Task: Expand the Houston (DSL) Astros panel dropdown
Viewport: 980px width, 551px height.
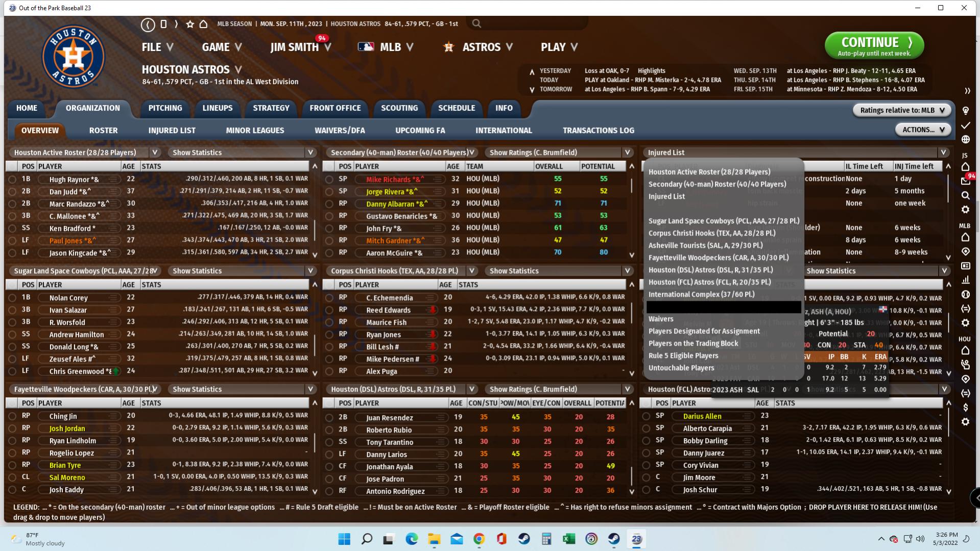Action: [x=472, y=389]
